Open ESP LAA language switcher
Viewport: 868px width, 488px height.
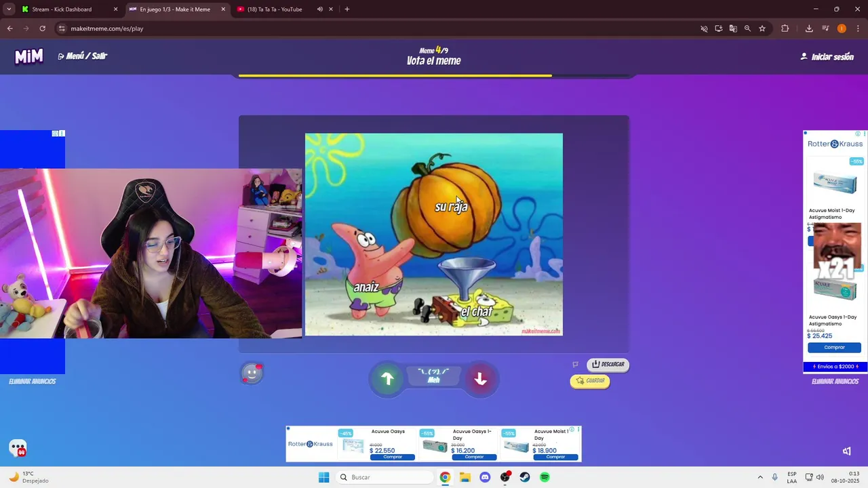click(x=792, y=477)
